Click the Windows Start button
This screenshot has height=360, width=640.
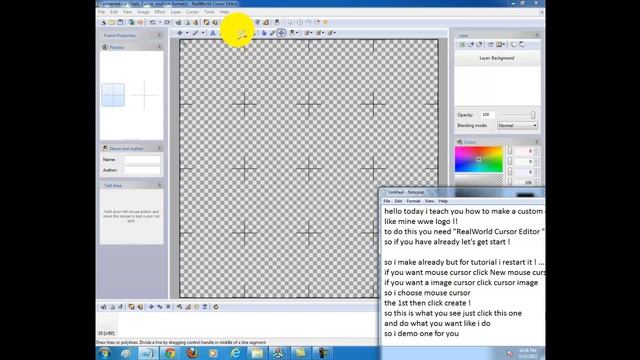(104, 353)
